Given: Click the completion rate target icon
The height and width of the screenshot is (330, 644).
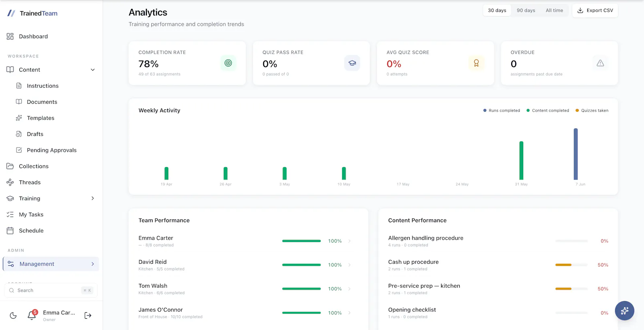Looking at the screenshot, I should [x=228, y=63].
